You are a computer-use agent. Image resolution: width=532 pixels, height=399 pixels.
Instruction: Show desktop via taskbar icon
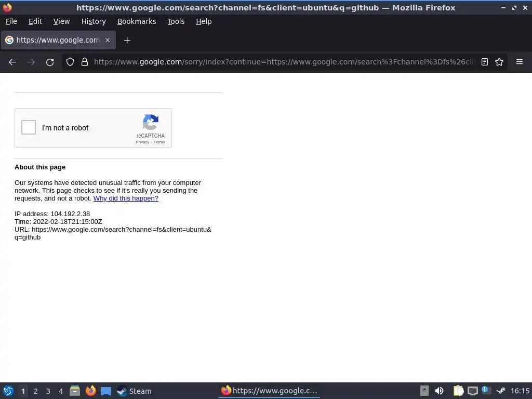(x=106, y=391)
